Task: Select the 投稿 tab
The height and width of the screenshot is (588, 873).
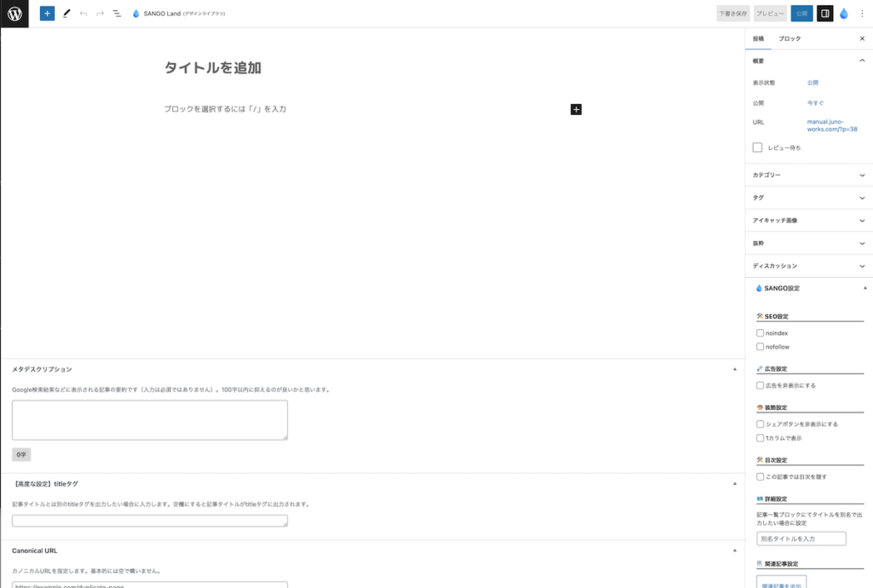Action: click(758, 39)
